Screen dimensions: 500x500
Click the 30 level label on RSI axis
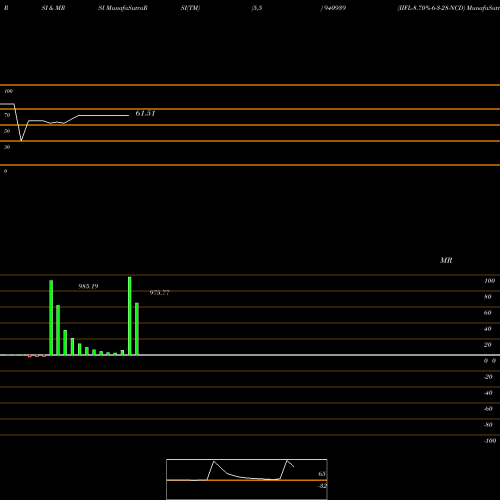[x=7, y=147]
